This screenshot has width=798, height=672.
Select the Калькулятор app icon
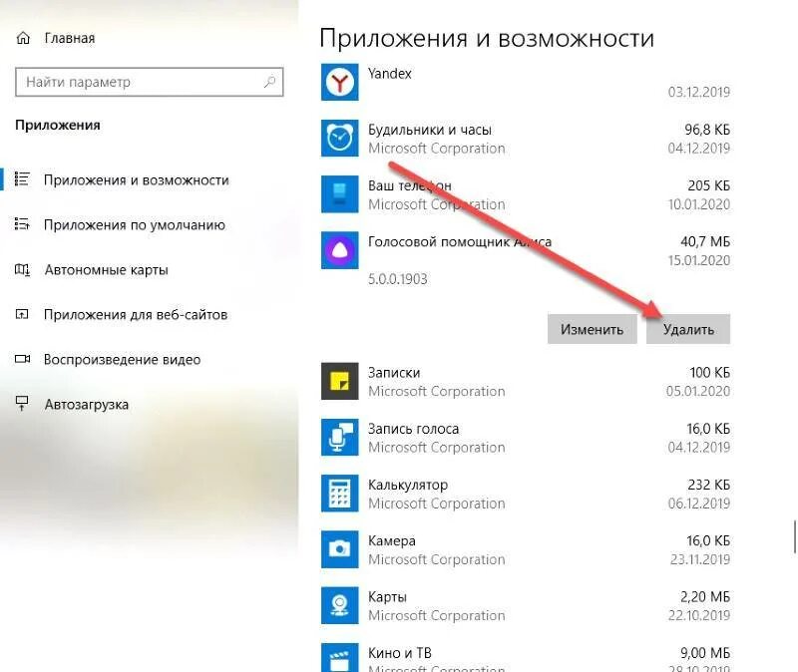tap(339, 493)
